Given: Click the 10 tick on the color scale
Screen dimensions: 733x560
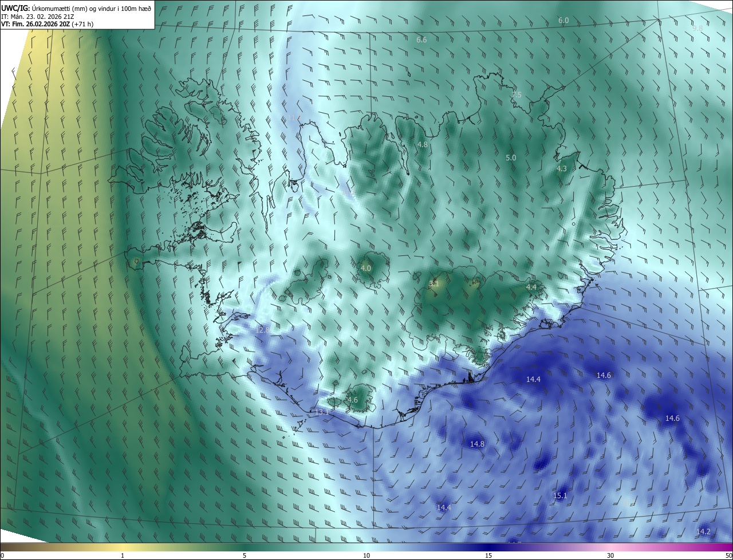Looking at the screenshot, I should point(366,555).
